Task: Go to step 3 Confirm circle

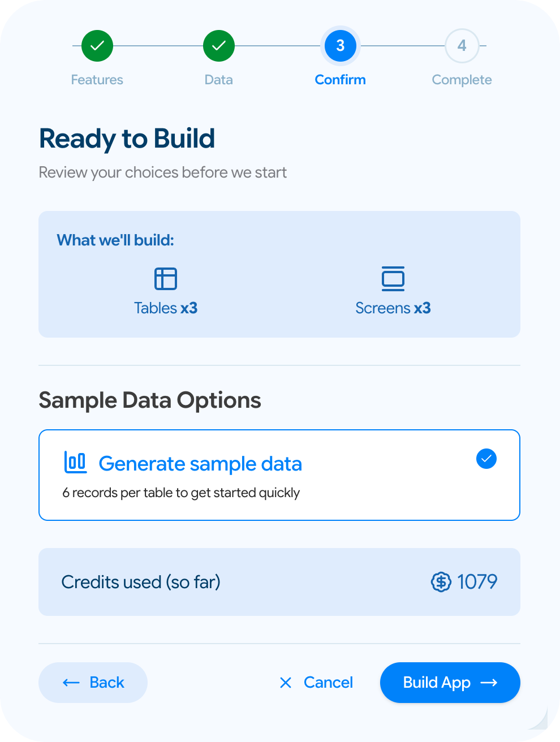Action: pos(341,46)
